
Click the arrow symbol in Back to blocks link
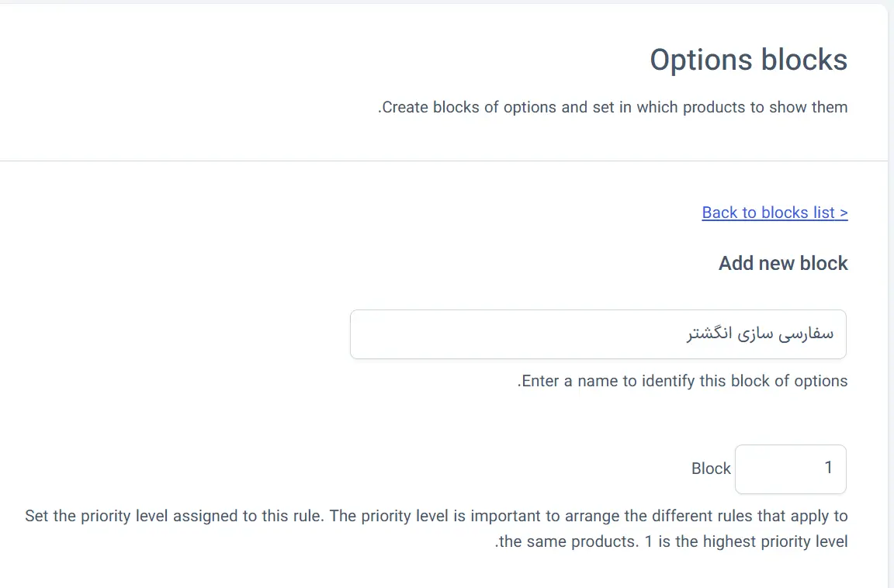click(844, 213)
